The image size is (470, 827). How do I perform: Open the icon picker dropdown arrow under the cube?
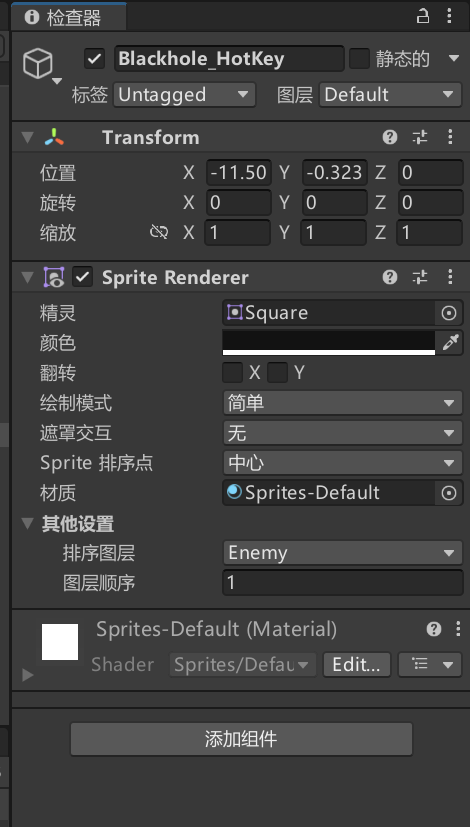pos(56,81)
